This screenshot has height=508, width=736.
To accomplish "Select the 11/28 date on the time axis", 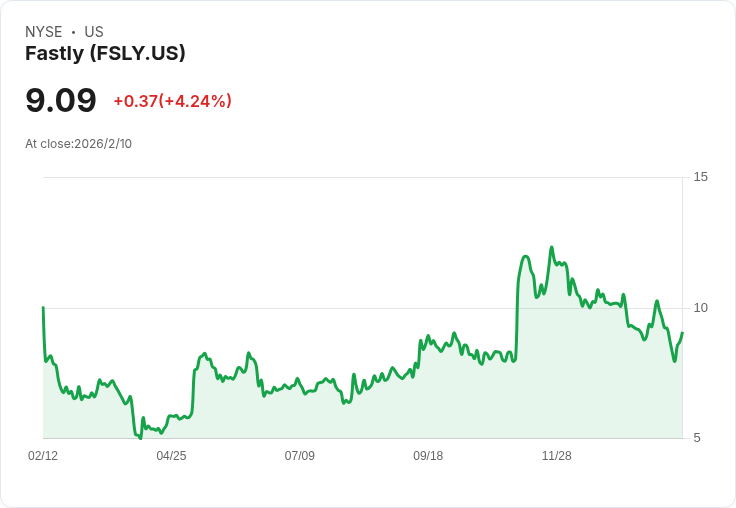I will pos(556,456).
